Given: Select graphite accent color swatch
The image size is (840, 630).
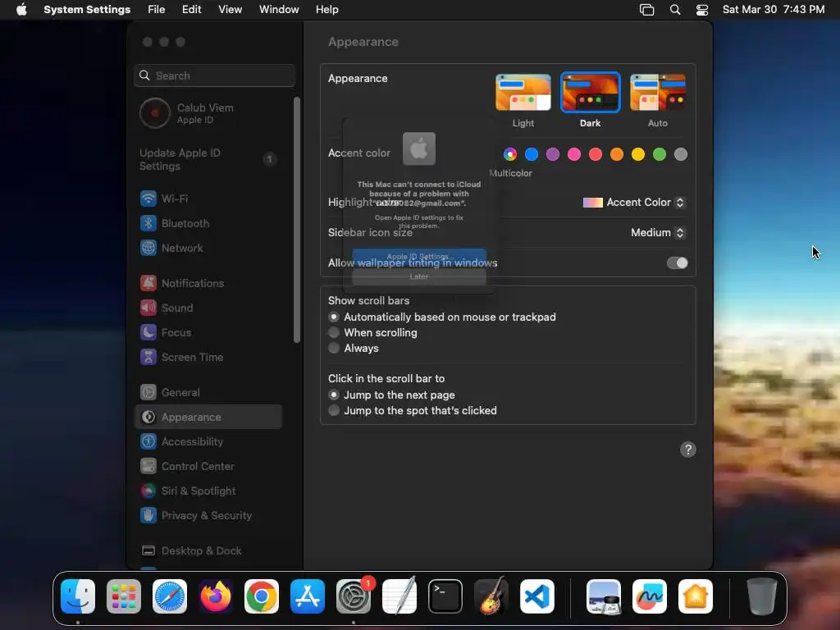Looking at the screenshot, I should (680, 154).
